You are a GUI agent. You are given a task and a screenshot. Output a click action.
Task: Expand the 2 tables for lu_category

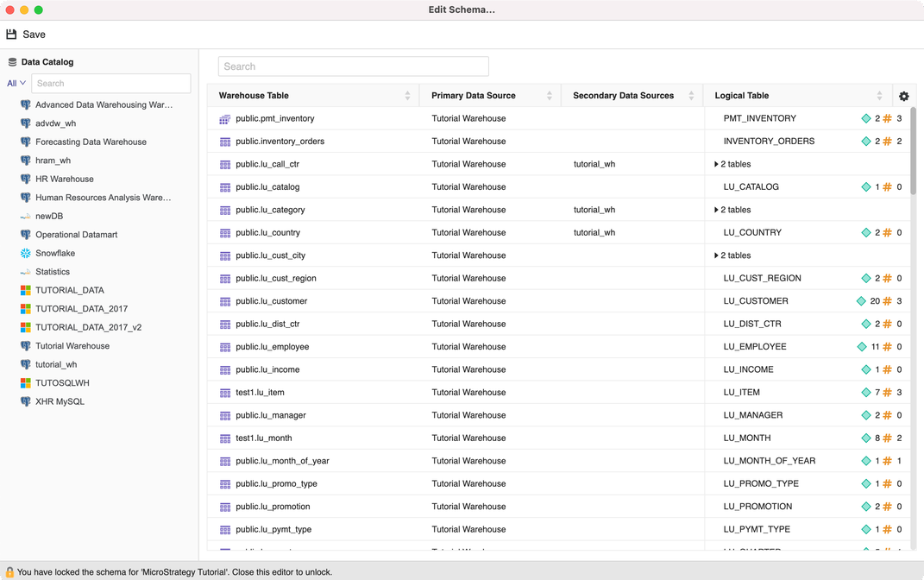pyautogui.click(x=716, y=210)
